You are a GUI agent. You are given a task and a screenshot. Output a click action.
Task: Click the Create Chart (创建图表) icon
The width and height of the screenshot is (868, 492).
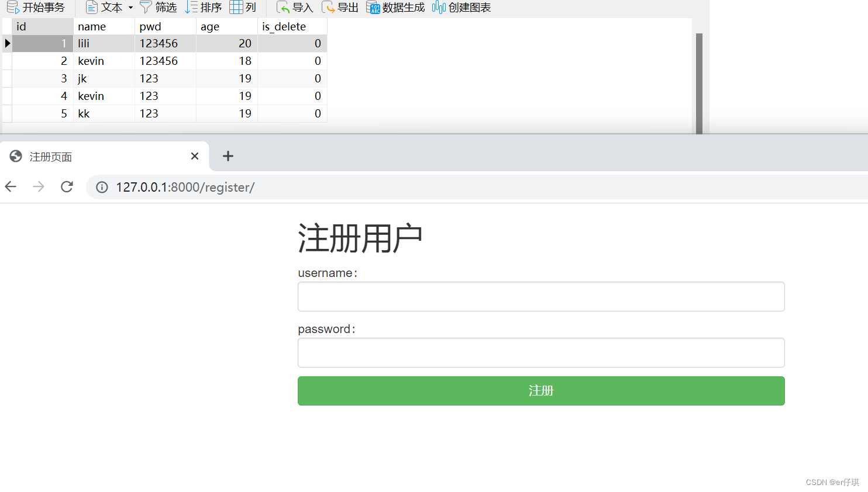coord(439,7)
